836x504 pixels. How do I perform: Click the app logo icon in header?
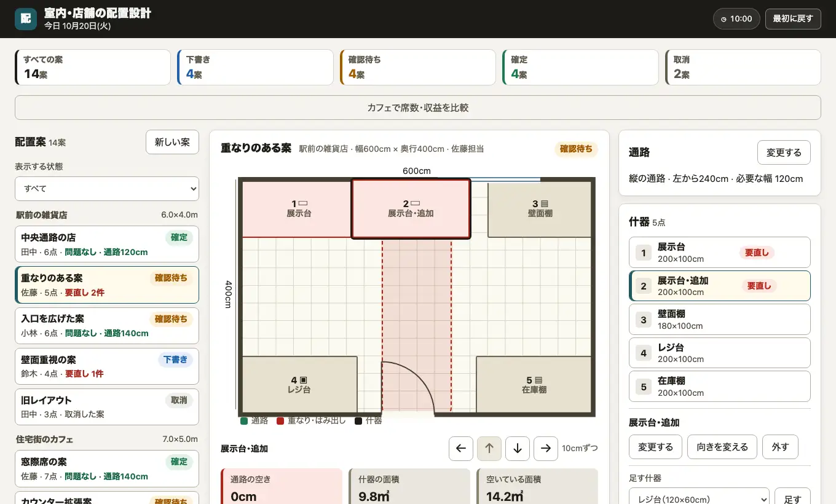click(26, 19)
